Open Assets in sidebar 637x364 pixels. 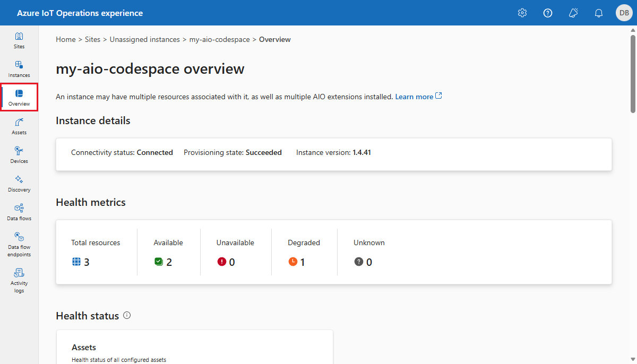(x=19, y=126)
